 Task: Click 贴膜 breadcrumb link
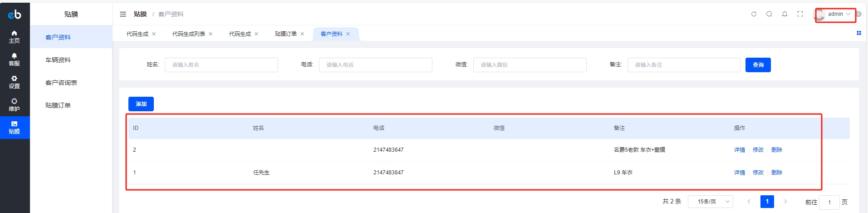click(x=140, y=14)
